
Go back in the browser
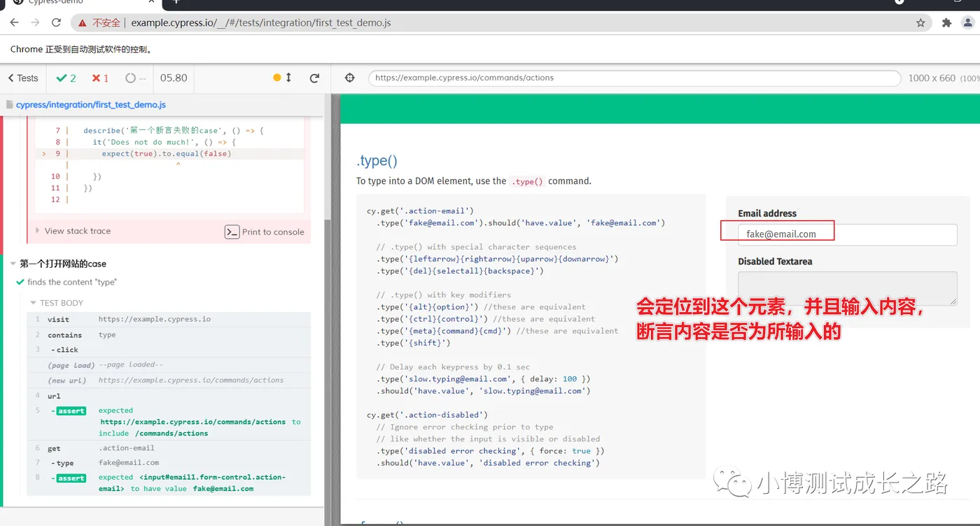click(14, 22)
